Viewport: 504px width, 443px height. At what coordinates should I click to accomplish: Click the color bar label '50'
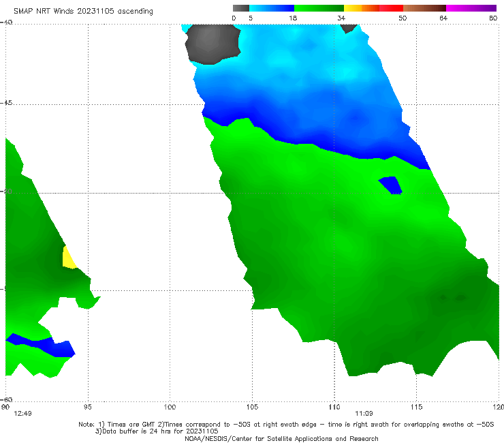click(x=403, y=18)
